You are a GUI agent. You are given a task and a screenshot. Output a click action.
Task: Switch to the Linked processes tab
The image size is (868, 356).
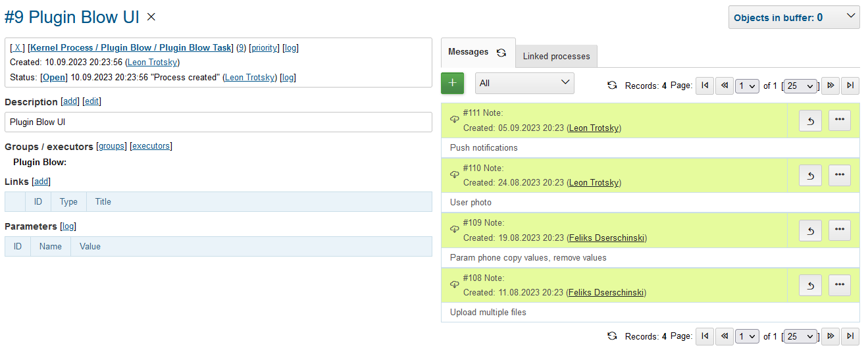556,57
